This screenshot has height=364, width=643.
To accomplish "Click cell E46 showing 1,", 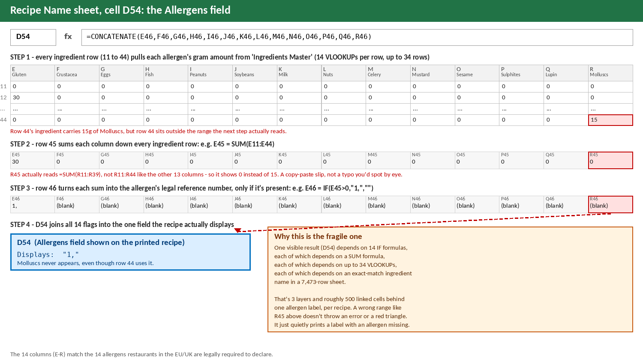I will 33,204.
